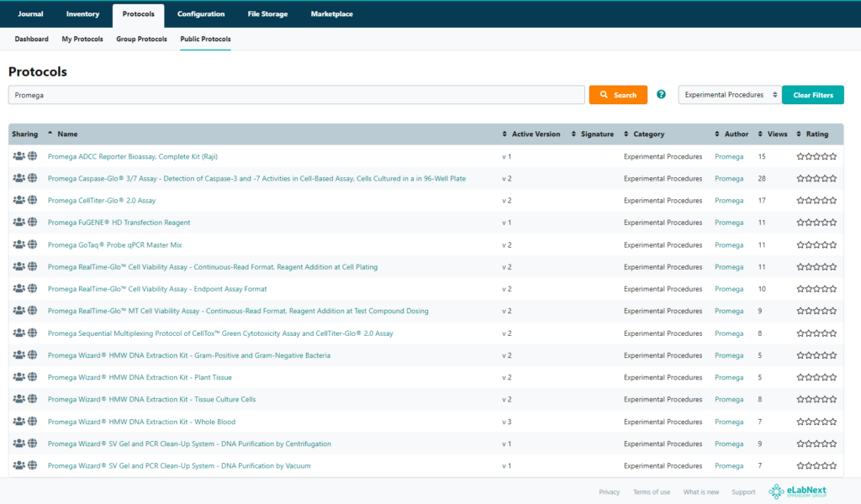Viewport: 861px width, 504px height.
Task: Click the orange Search button
Action: pyautogui.click(x=618, y=95)
